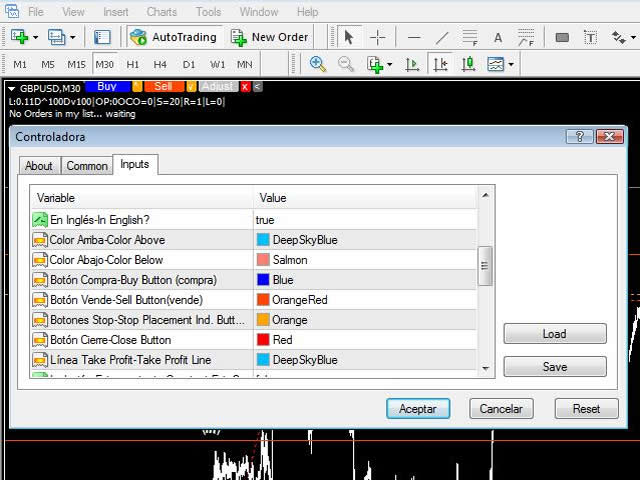Open a New Order window
This screenshot has width=640, height=480.
coord(269,37)
